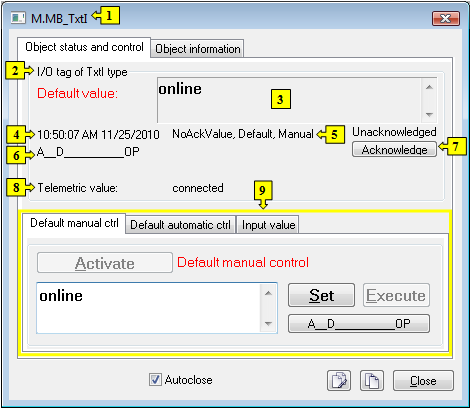Click the I/O tag of TxtI type label

[82, 72]
